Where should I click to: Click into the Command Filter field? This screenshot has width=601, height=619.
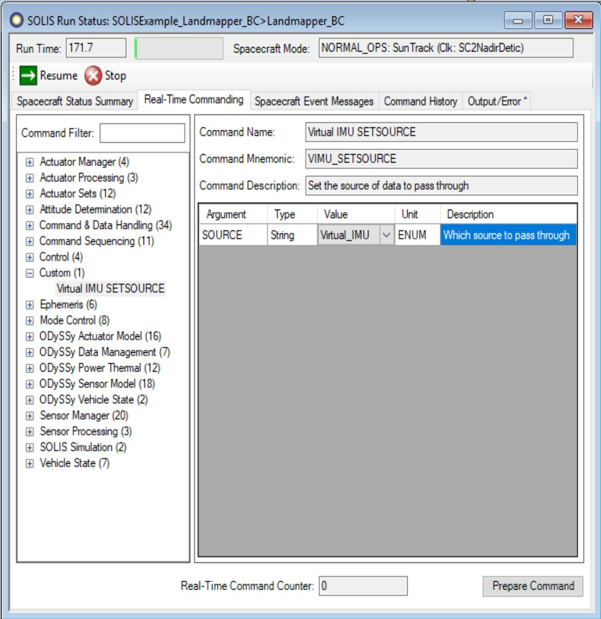[142, 133]
